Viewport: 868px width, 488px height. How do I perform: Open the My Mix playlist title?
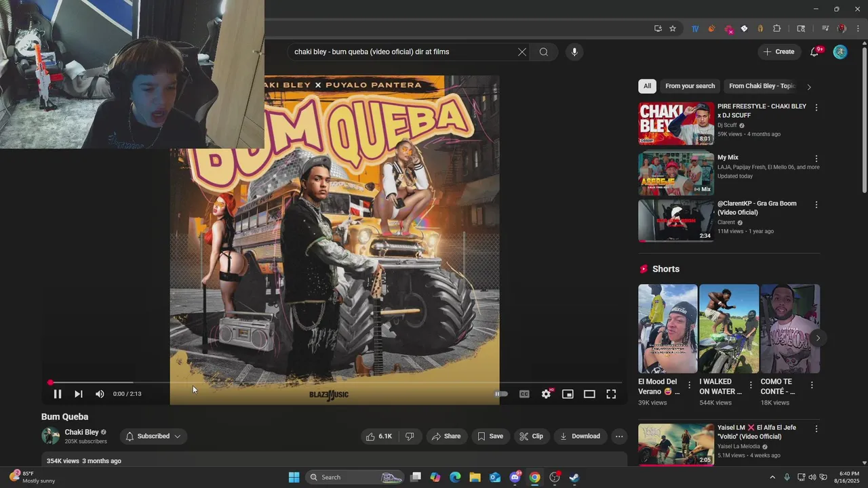[728, 157]
